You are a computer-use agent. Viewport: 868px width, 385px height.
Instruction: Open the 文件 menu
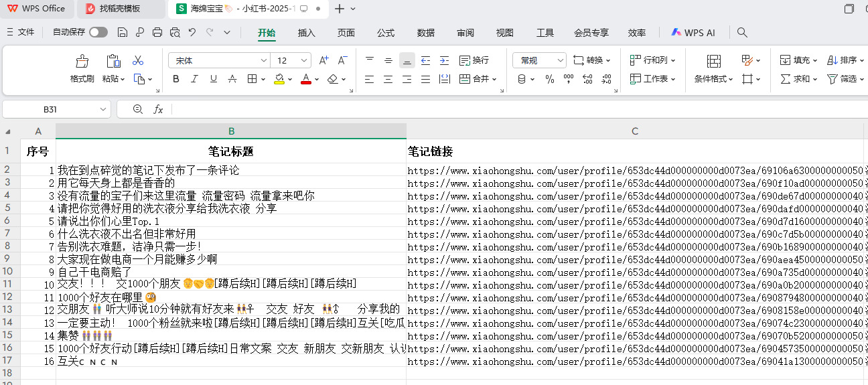(x=20, y=32)
